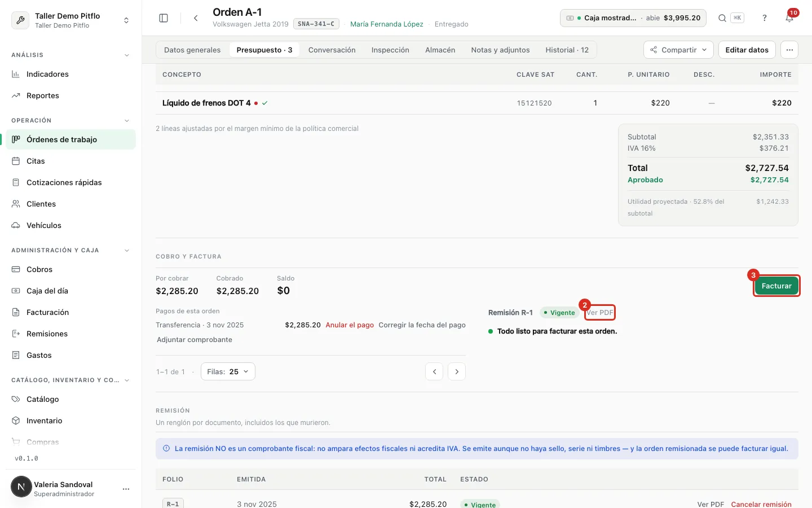The width and height of the screenshot is (812, 508).
Task: Go to previous page of payments
Action: click(x=434, y=371)
